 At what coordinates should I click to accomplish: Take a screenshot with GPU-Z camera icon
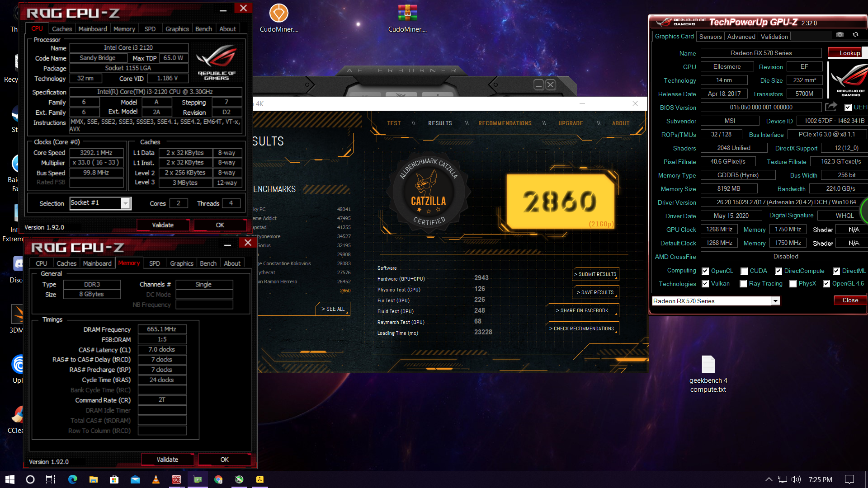pos(840,35)
